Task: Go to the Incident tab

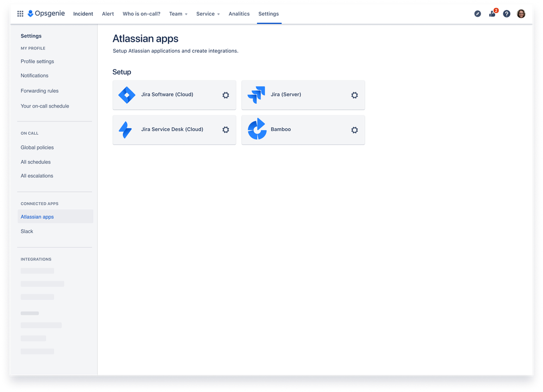Action: click(83, 14)
